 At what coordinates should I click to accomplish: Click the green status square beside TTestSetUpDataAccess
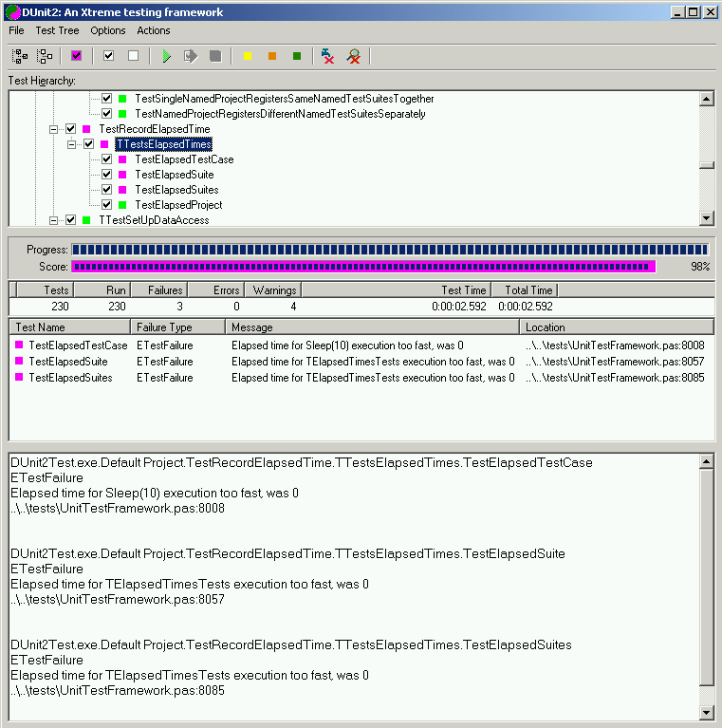click(86, 220)
